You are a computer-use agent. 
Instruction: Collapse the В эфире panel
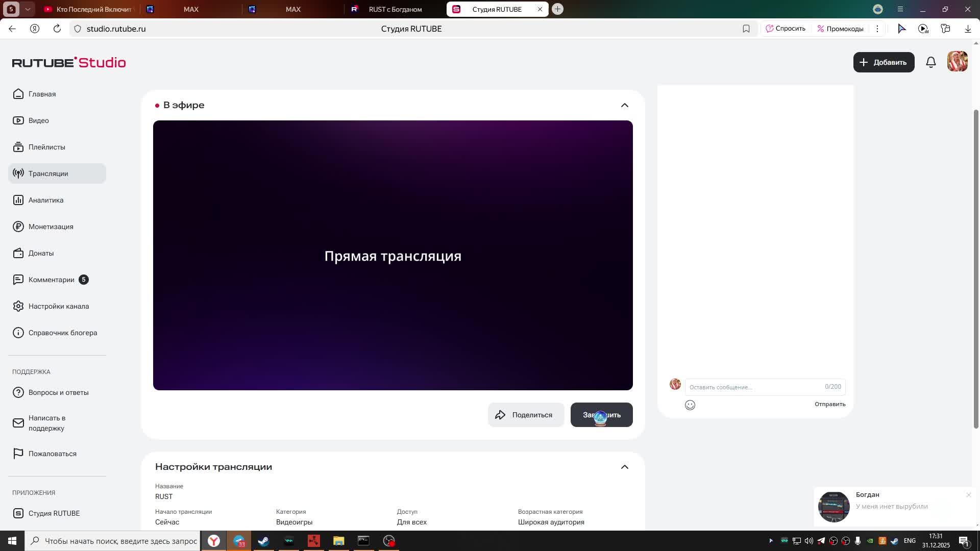(x=624, y=105)
